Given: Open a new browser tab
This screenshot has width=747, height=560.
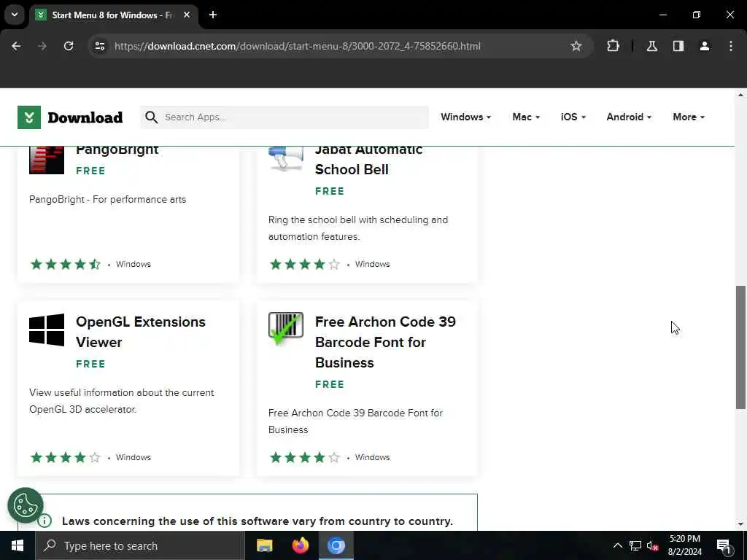Looking at the screenshot, I should tap(213, 15).
